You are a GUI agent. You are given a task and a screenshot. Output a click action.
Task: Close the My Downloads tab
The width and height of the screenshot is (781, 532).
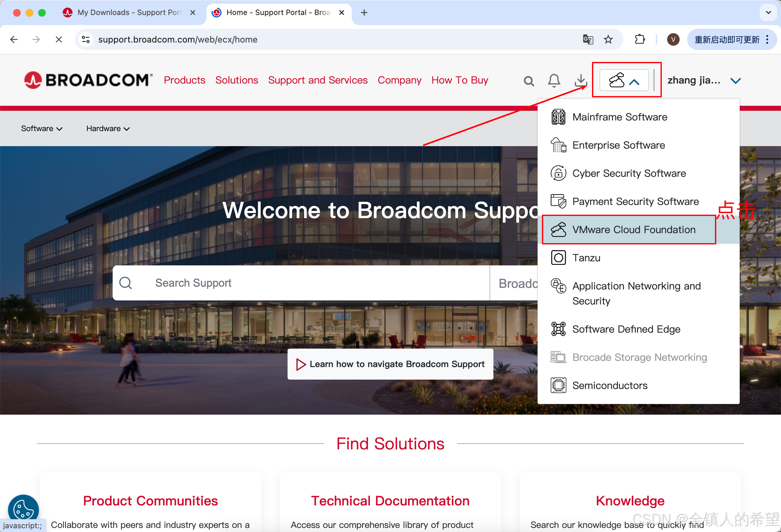(x=192, y=13)
